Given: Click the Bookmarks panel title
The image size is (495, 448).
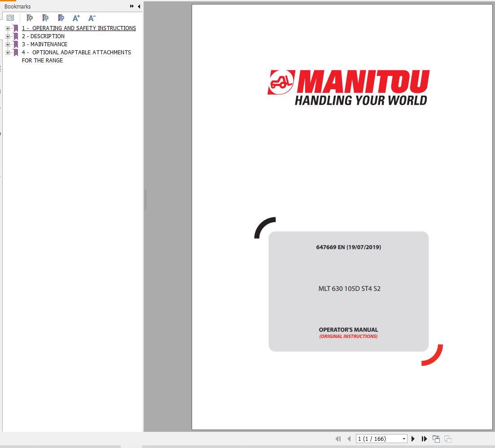Looking at the screenshot, I should tap(18, 6).
